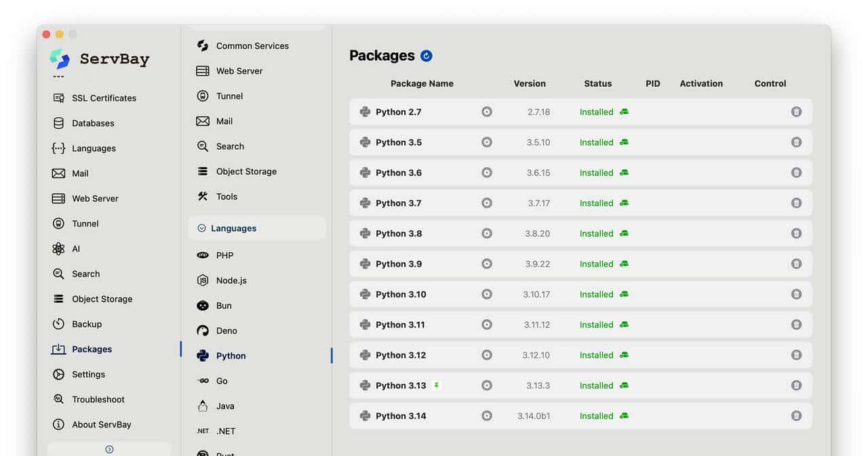868x456 pixels.
Task: Click the Version column header
Action: coord(529,84)
